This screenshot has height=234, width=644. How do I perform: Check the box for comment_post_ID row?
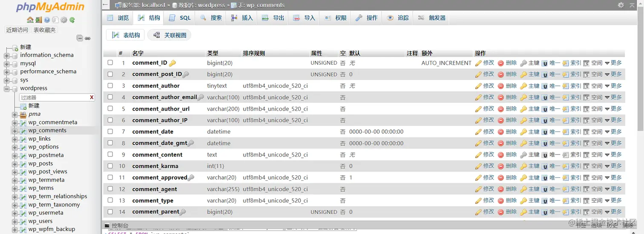pos(110,74)
